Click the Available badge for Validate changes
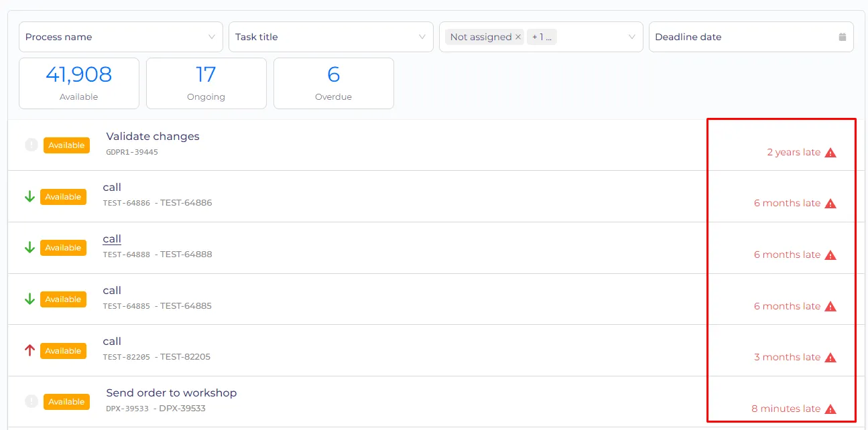 (x=66, y=145)
